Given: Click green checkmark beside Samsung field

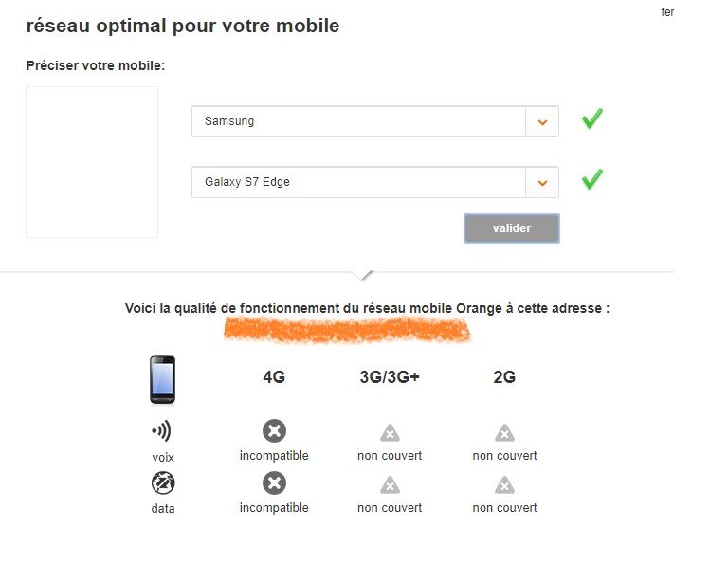Looking at the screenshot, I should pos(592,119).
